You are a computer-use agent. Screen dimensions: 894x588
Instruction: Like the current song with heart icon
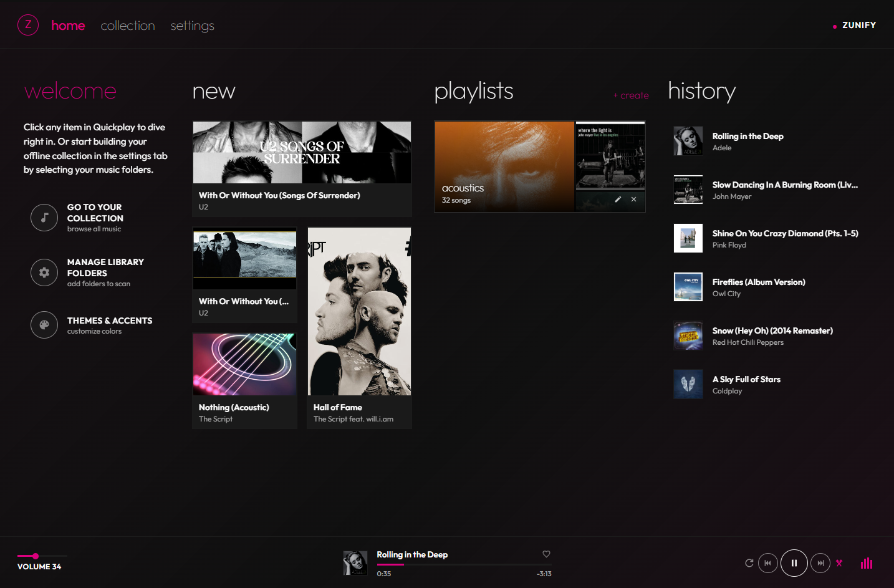click(x=546, y=554)
